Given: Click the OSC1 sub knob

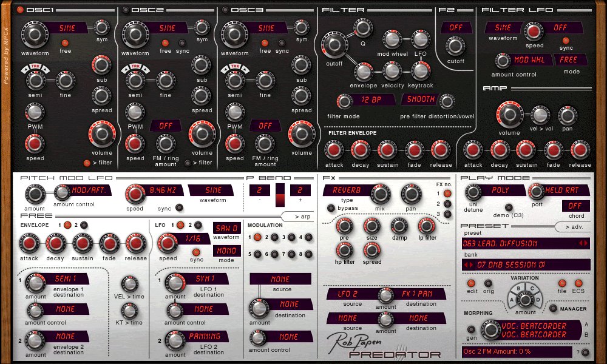Looking at the screenshot, I should (101, 65).
